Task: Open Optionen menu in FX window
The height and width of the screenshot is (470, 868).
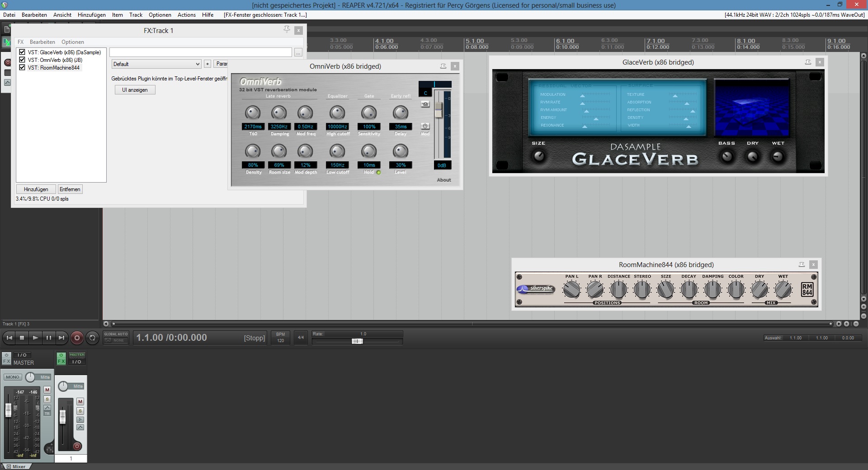Action: coord(73,42)
